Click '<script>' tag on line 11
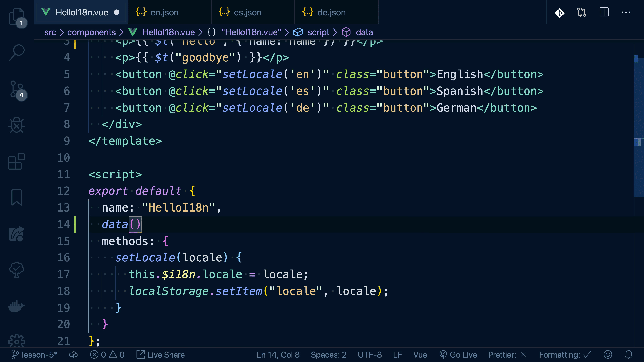Screen dimensions: 644x362 (115, 174)
